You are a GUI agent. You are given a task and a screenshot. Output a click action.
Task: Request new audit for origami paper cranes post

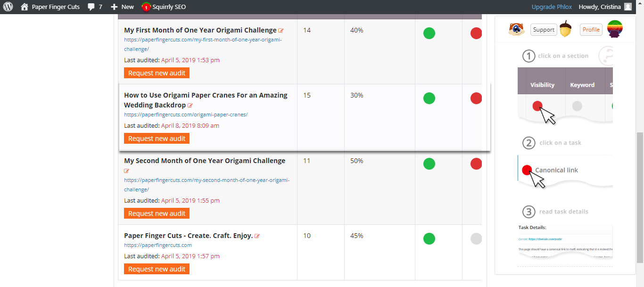[x=157, y=139]
